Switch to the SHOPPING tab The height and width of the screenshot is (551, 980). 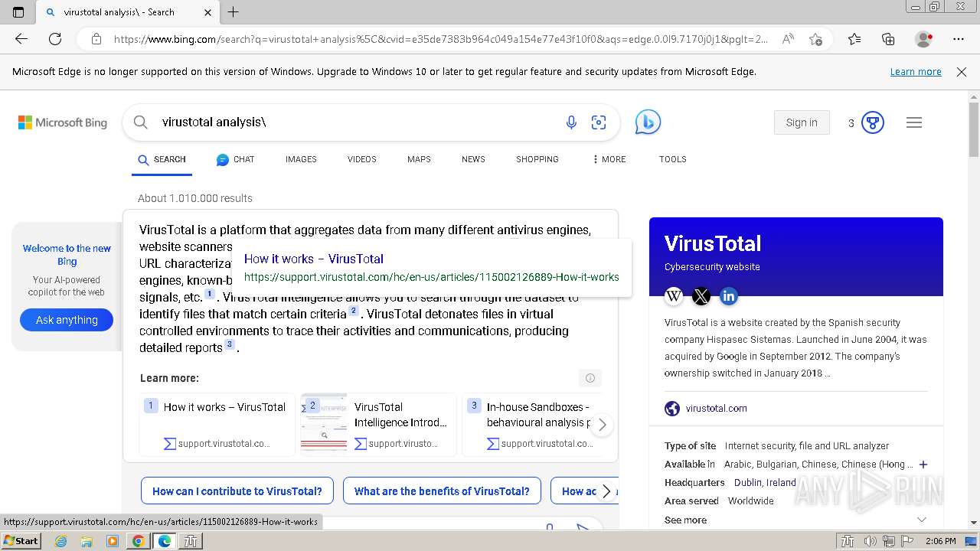click(x=537, y=159)
